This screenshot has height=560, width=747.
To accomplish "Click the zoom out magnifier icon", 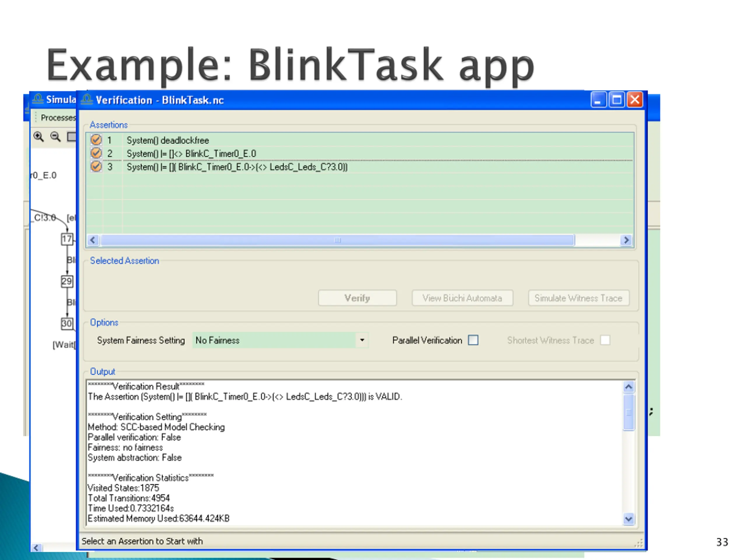I will (x=55, y=137).
